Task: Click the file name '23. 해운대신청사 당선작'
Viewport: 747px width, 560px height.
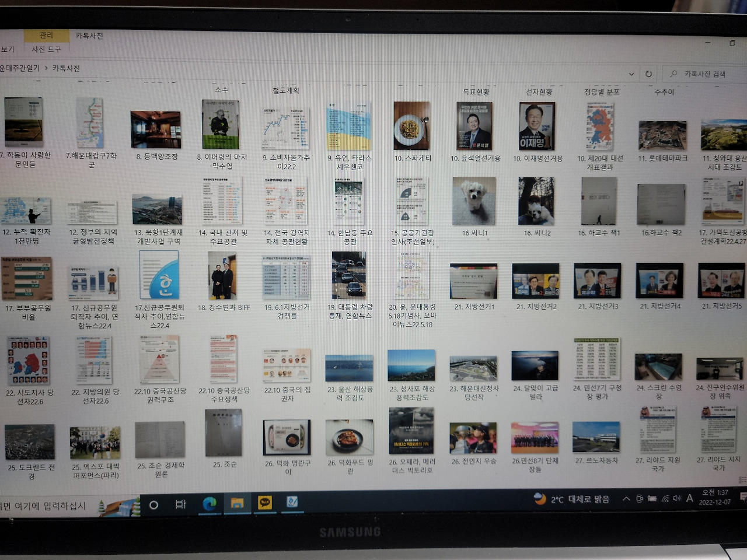Action: click(x=474, y=393)
